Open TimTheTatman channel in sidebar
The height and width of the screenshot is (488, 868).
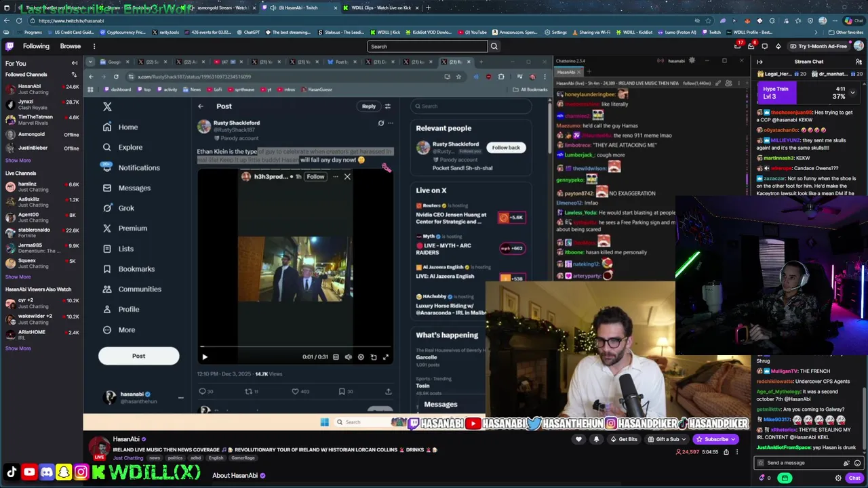pos(41,119)
